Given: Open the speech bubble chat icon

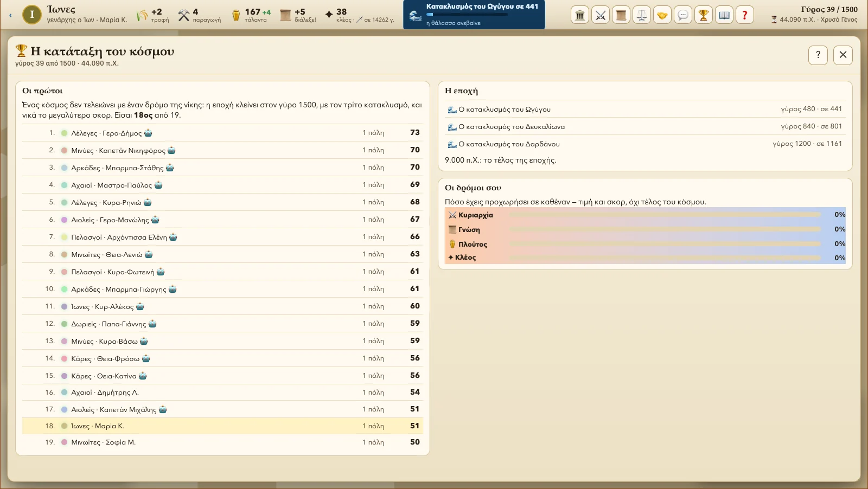Looking at the screenshot, I should [x=683, y=15].
